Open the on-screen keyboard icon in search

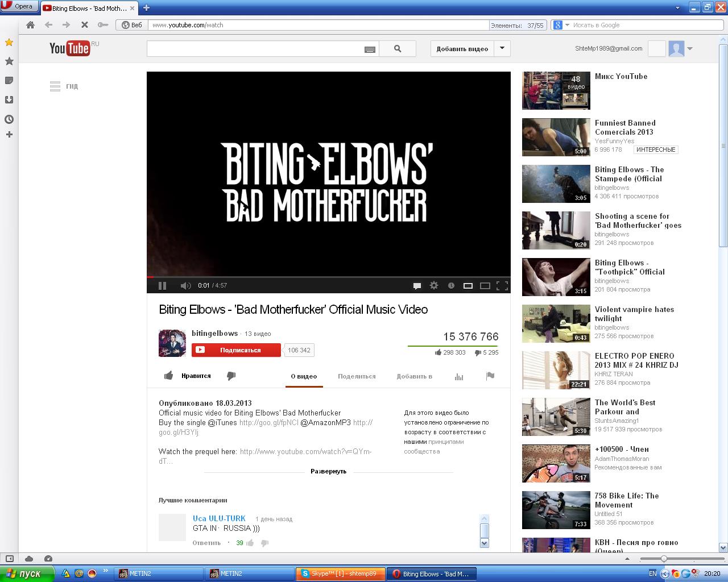pyautogui.click(x=370, y=49)
